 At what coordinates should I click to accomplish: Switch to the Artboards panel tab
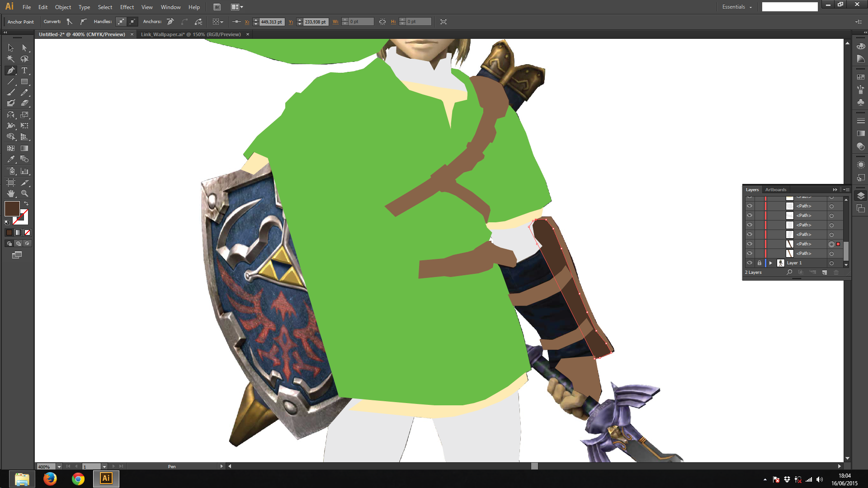click(776, 190)
